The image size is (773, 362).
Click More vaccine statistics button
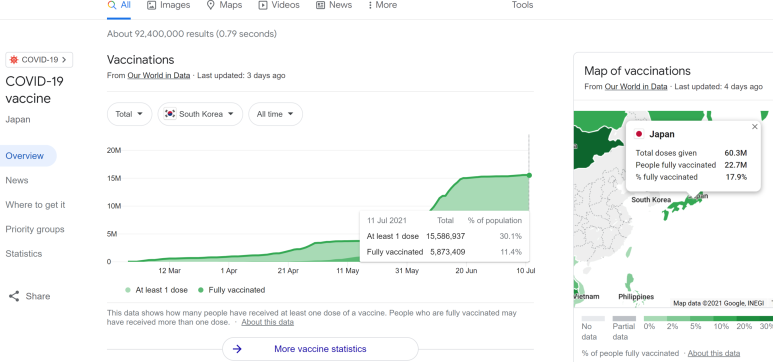pyautogui.click(x=320, y=349)
